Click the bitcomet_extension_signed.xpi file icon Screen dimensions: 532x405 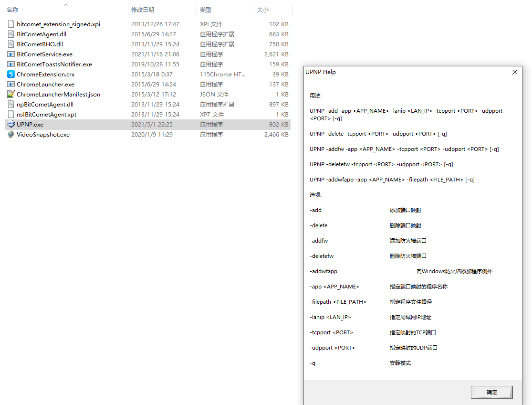point(11,24)
